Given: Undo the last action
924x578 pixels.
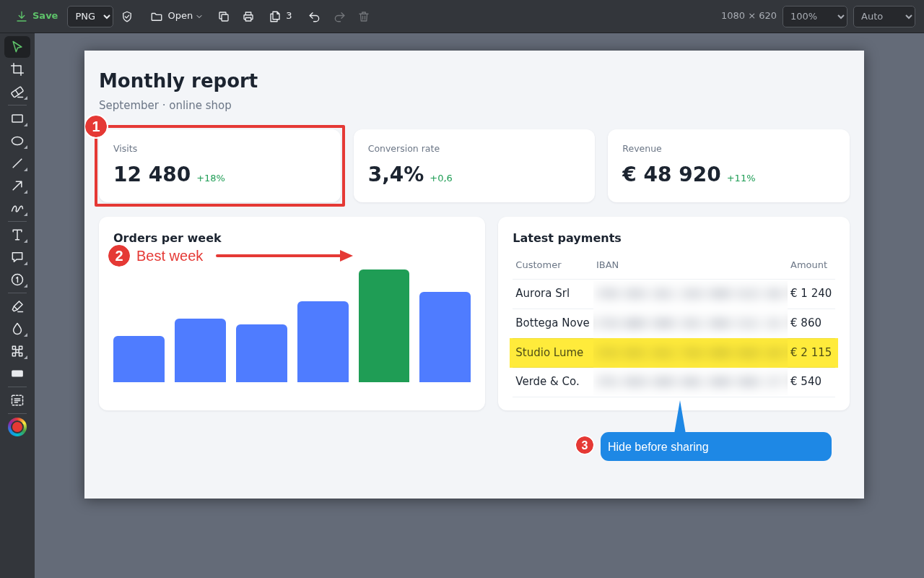Looking at the screenshot, I should point(314,17).
